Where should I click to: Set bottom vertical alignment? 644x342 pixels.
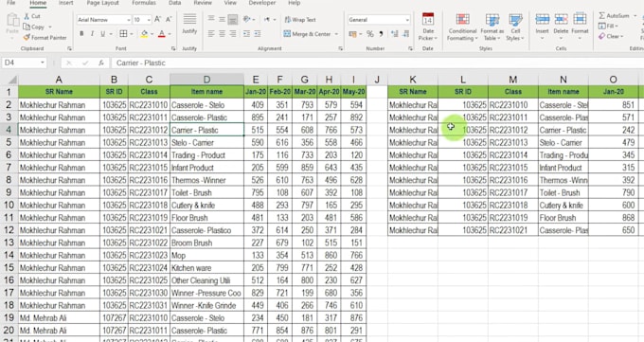click(x=232, y=19)
